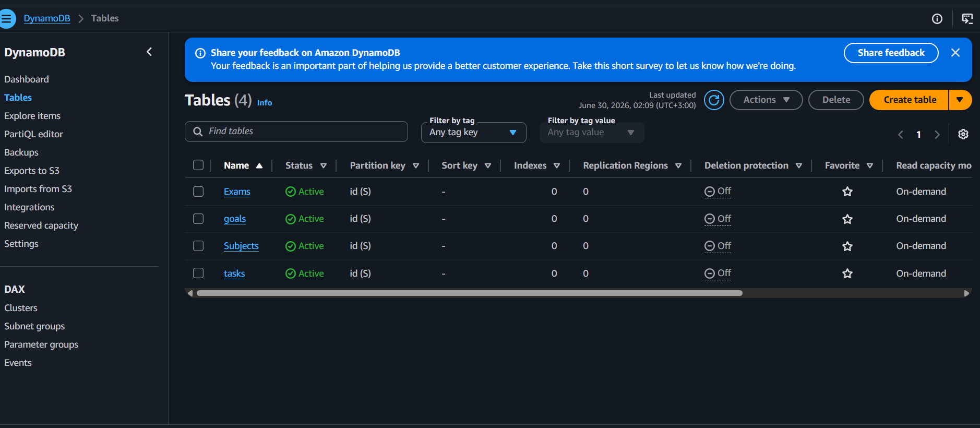Go to the next page arrow
The image size is (980, 428).
937,135
